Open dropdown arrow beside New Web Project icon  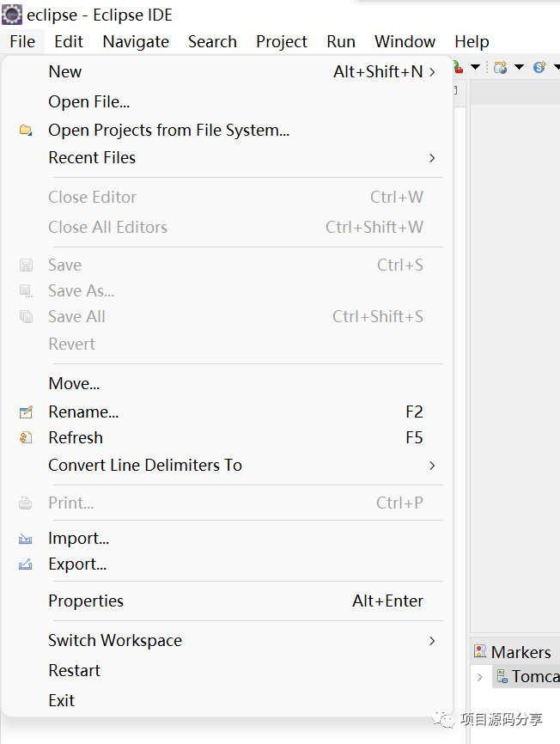pos(520,67)
